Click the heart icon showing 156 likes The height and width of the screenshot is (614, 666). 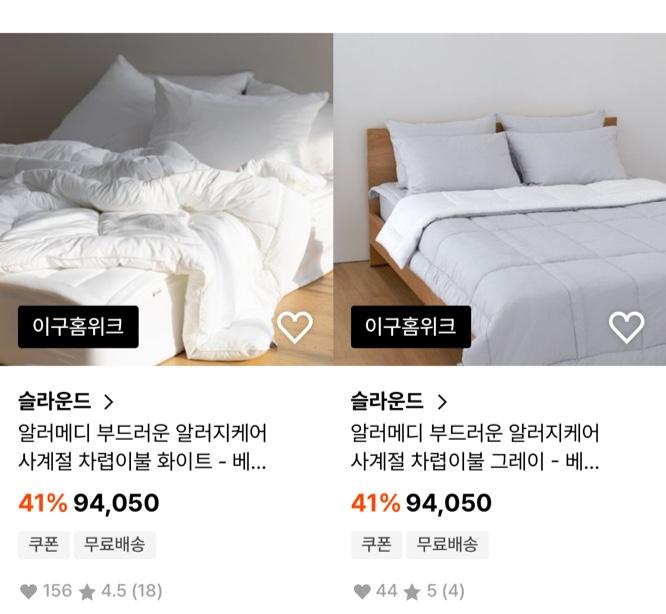pyautogui.click(x=28, y=591)
